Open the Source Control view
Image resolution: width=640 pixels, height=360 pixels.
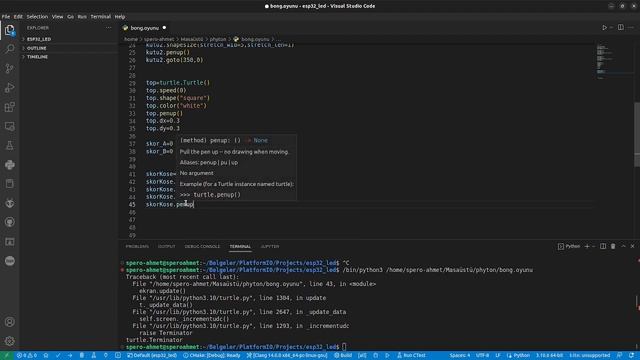coord(9,68)
